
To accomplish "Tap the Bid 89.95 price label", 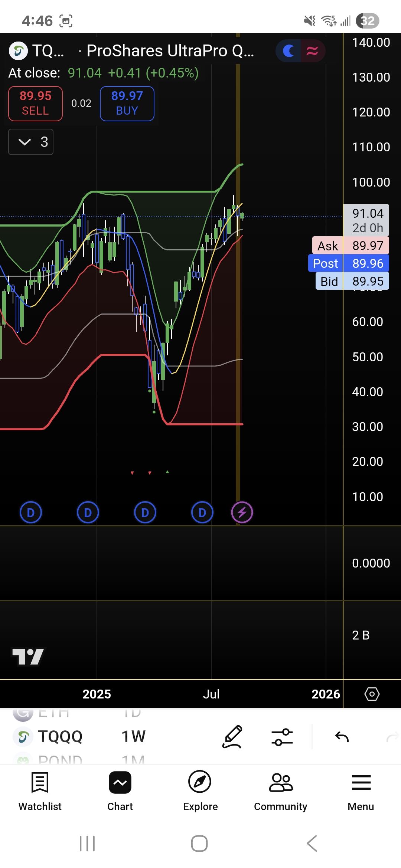I will [352, 281].
